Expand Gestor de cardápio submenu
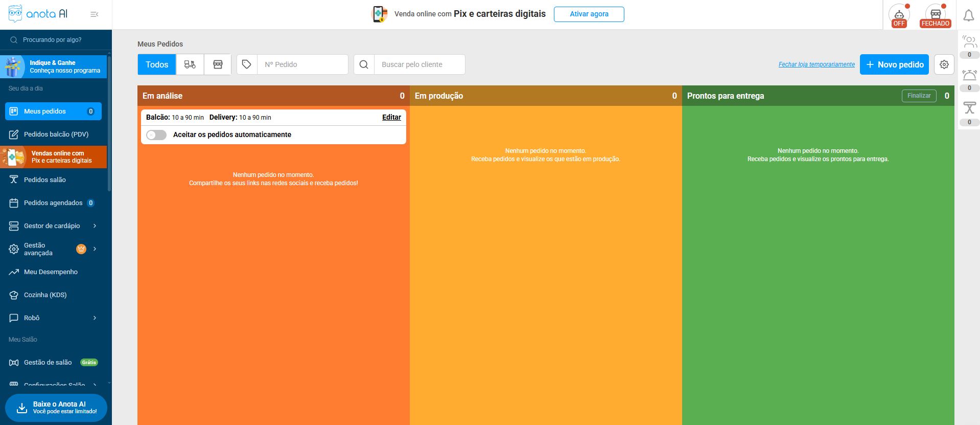The image size is (980, 425). click(x=95, y=226)
